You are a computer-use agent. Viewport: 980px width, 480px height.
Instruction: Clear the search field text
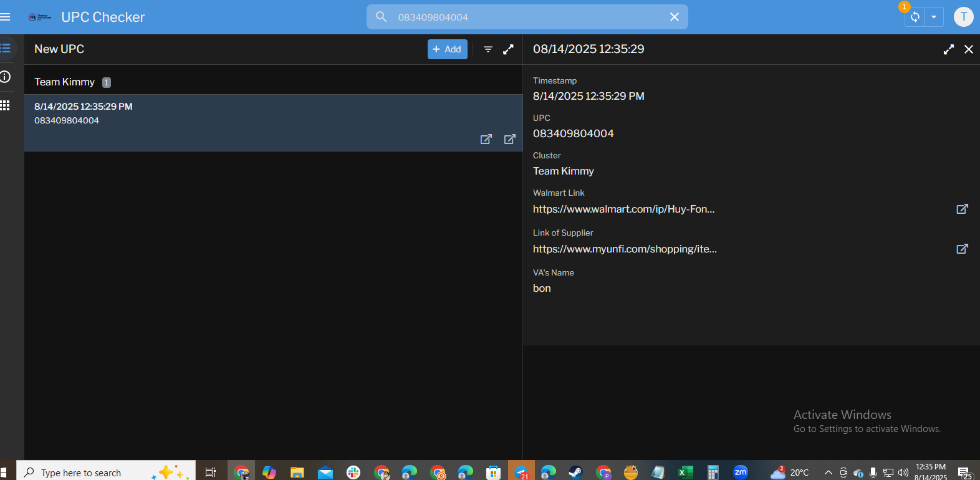pyautogui.click(x=674, y=17)
